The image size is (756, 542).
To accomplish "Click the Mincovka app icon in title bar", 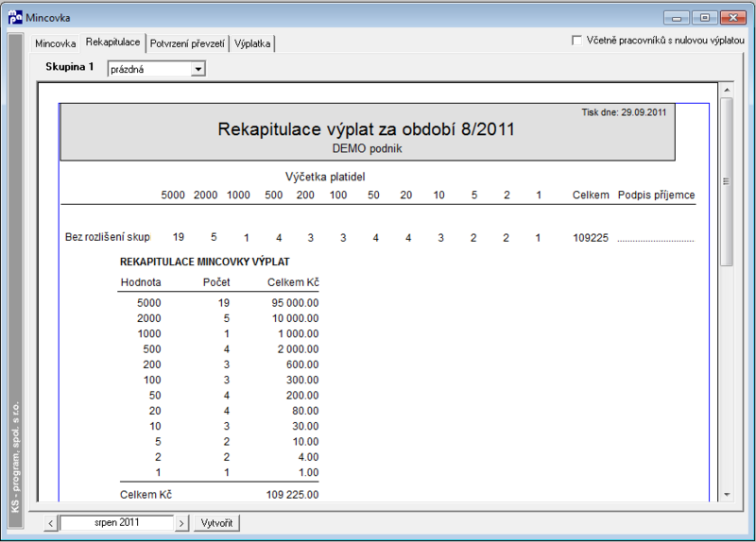I will (15, 17).
